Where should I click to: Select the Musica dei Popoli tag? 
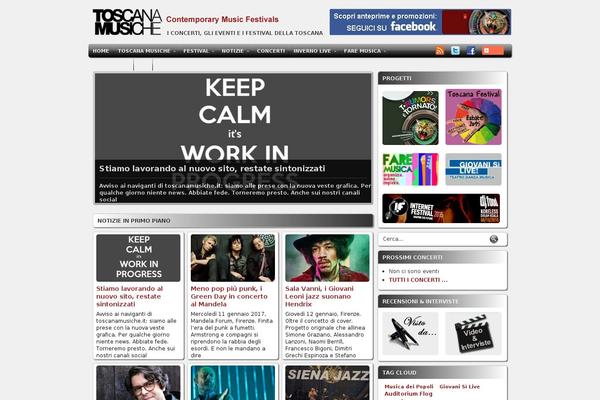pyautogui.click(x=409, y=387)
